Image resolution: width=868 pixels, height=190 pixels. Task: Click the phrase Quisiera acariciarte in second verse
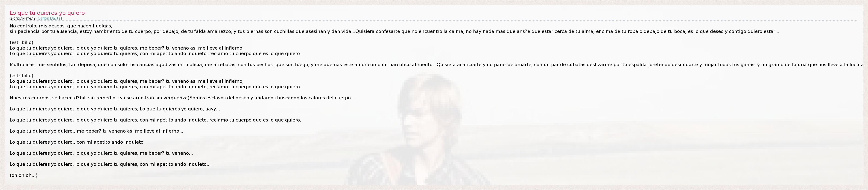coord(459,65)
